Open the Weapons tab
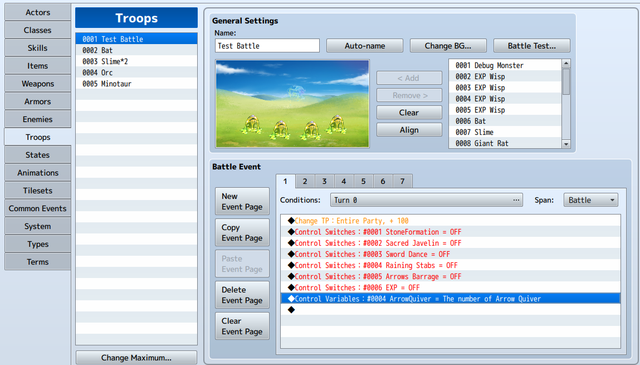Viewport: 640px width, 365px height. [38, 84]
